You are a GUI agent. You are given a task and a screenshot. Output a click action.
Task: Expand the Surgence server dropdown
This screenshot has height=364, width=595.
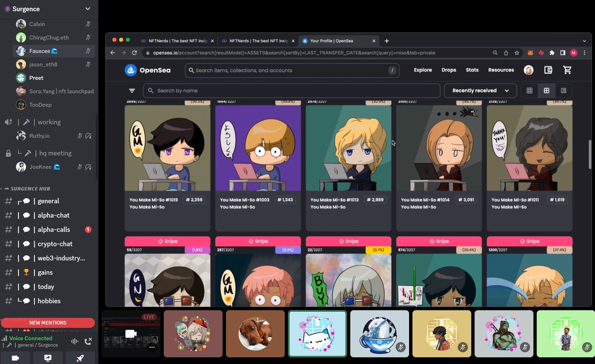click(x=88, y=9)
